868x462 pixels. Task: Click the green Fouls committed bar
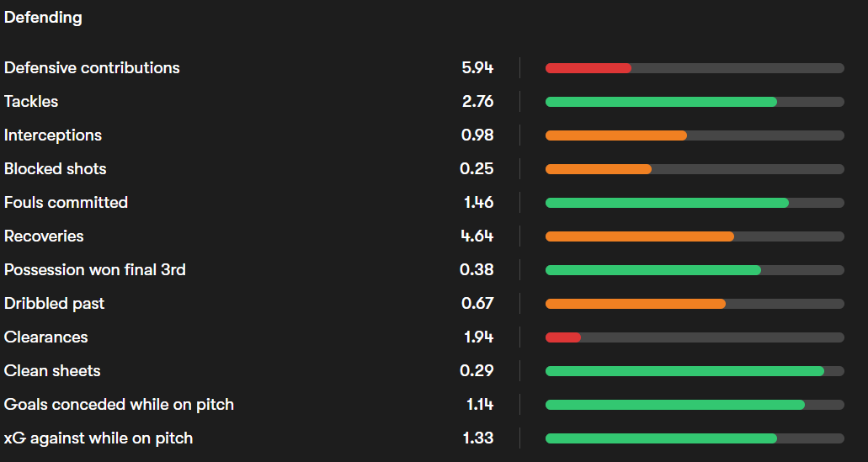tap(667, 203)
